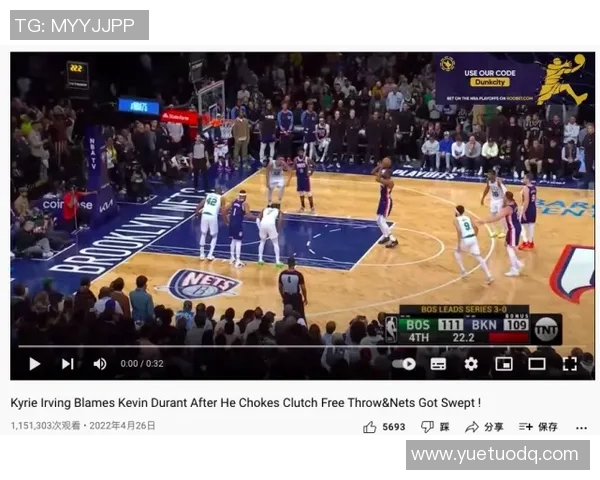The image size is (600, 480).
Task: Click the video title text
Action: pyautogui.click(x=245, y=403)
